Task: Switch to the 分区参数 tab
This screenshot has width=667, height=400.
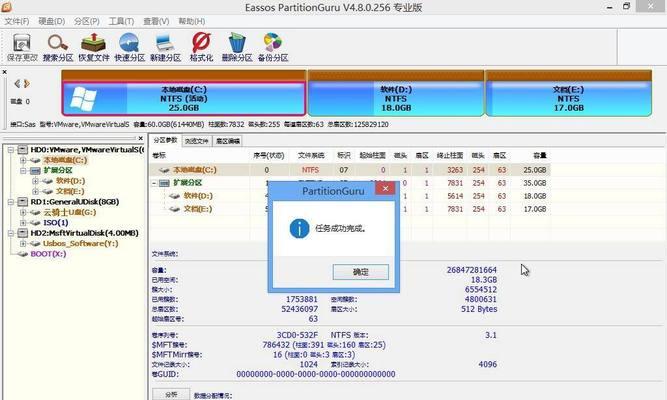Action: coord(165,140)
